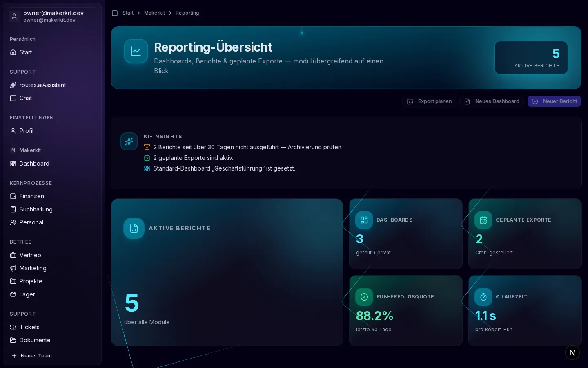
Task: Open Personal in the sidebar
Action: [52, 222]
